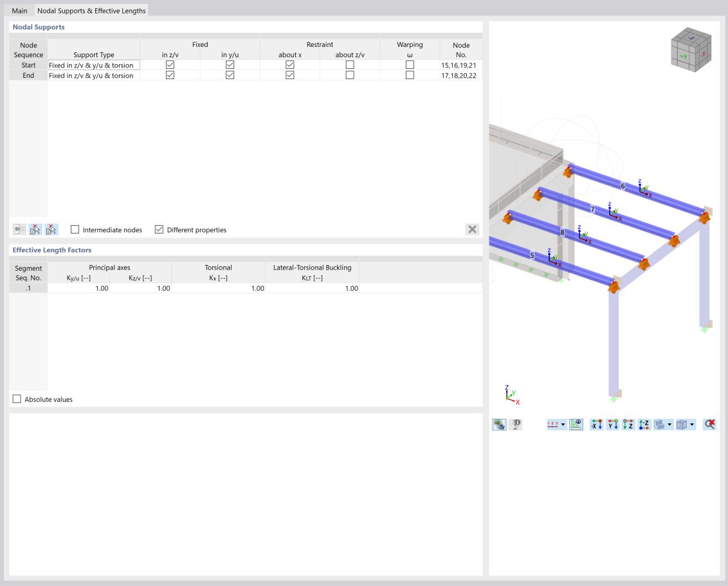
Task: Switch to the Main tab
Action: tap(19, 10)
